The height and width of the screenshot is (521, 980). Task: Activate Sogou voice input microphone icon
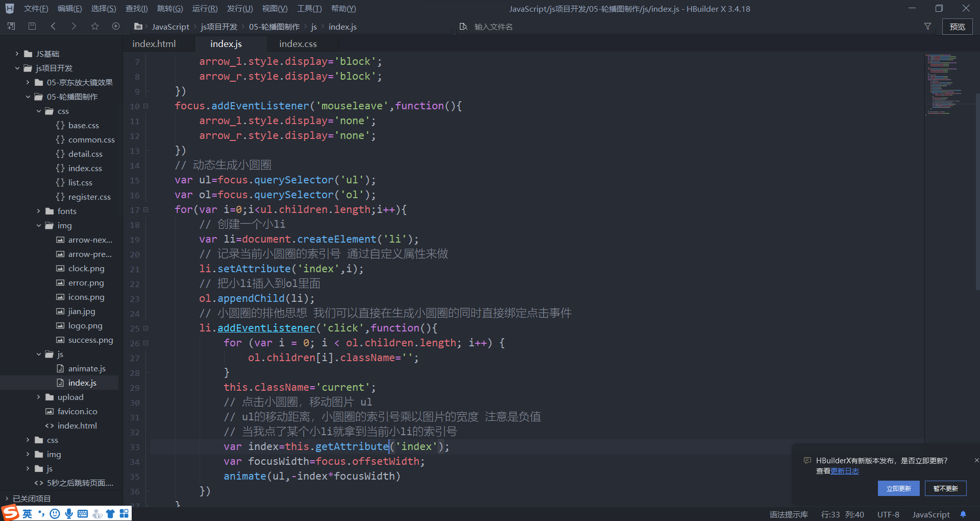[69, 513]
